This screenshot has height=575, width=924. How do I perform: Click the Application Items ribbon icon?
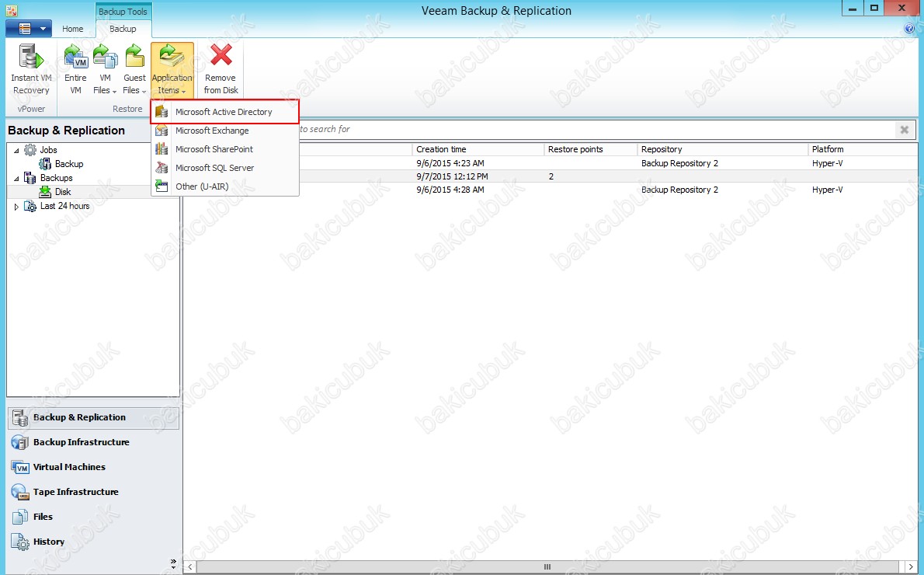tap(172, 57)
